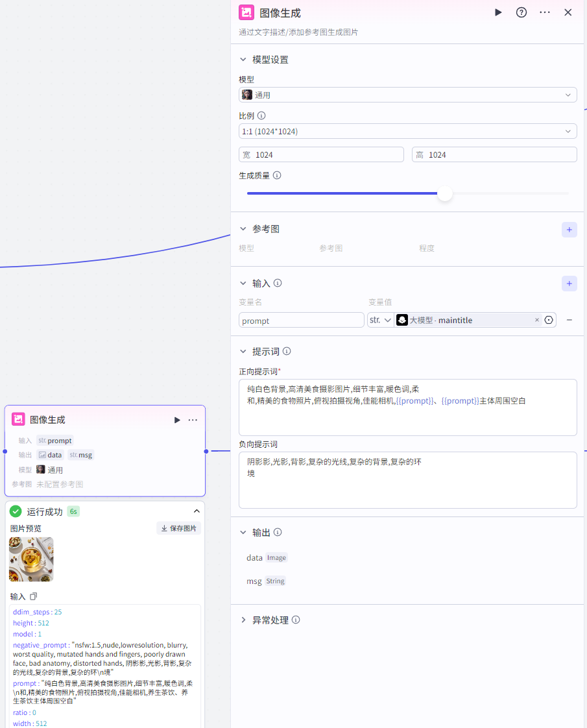Click the str. prompt input tag on node card
Viewport: 587px width, 728px height.
tap(55, 441)
